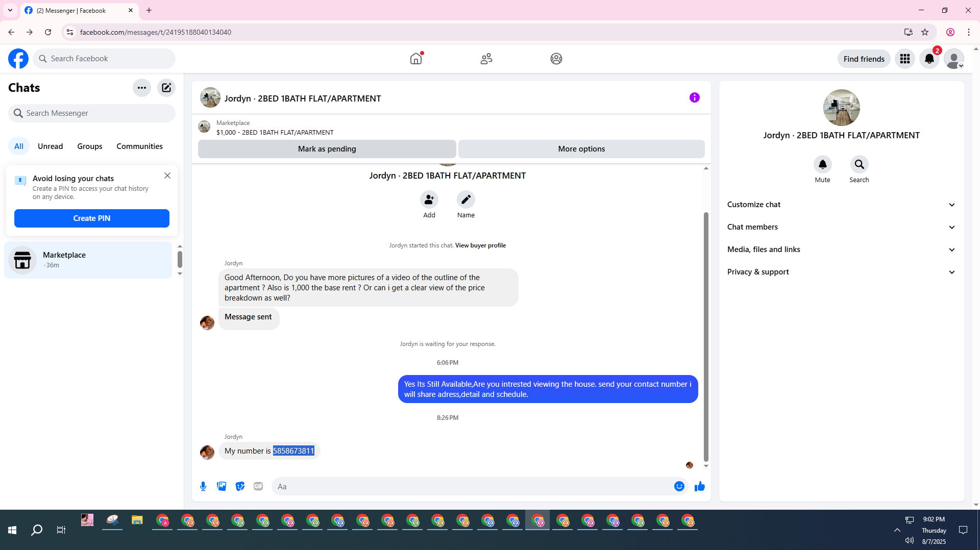Toggle conversation information purple icon
This screenshot has width=980, height=550.
pyautogui.click(x=695, y=97)
